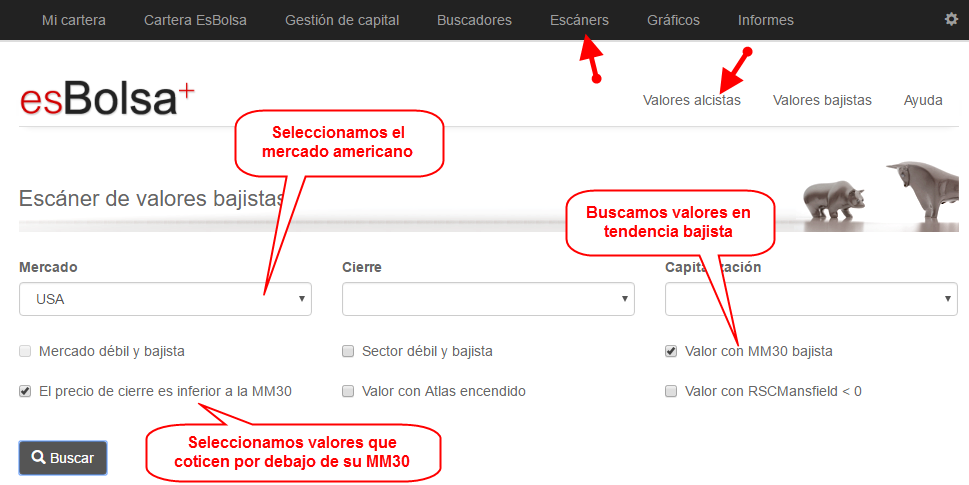Check Valor con RSCMansfield < 0

671,391
